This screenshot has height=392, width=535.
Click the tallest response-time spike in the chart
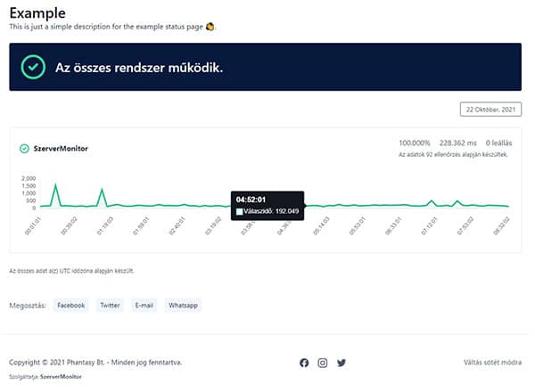point(55,185)
